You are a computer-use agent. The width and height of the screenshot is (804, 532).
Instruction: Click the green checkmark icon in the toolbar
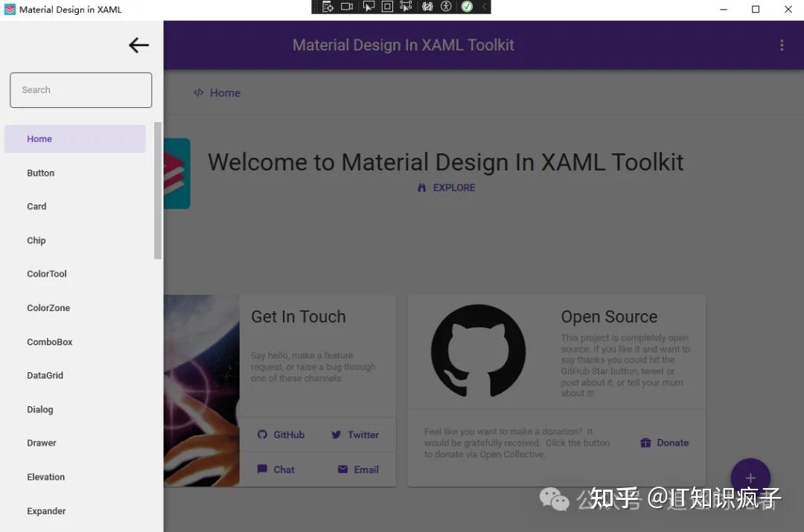pos(467,7)
